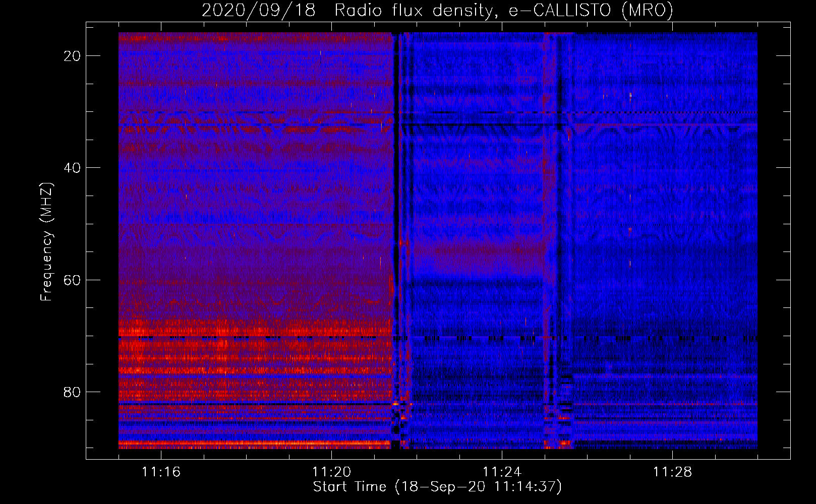
Task: Click the 'Start Time (18-Sep-20 11:14:37)' label
Action: [x=437, y=487]
